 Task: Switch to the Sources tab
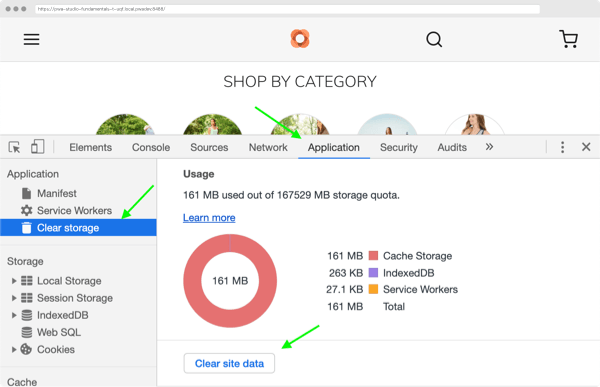(209, 147)
